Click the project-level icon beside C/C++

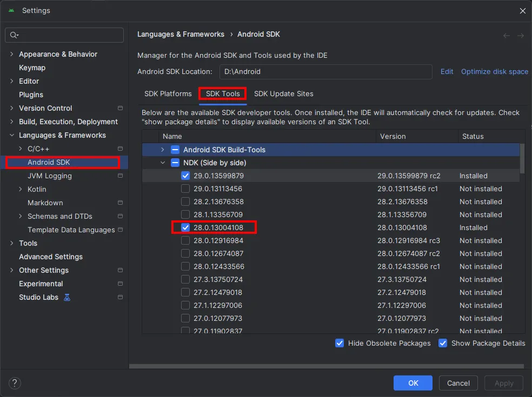(120, 149)
